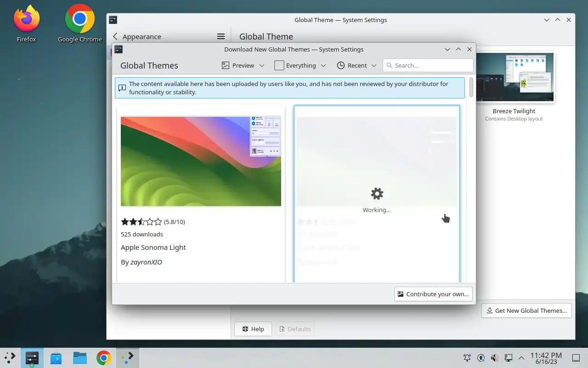Open network connections tray icon
588x368 pixels.
pos(509,357)
